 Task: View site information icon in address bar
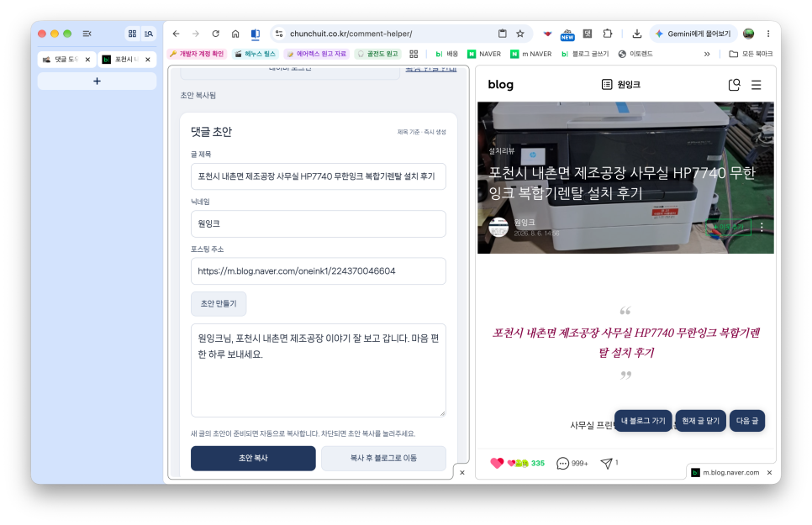pyautogui.click(x=279, y=34)
